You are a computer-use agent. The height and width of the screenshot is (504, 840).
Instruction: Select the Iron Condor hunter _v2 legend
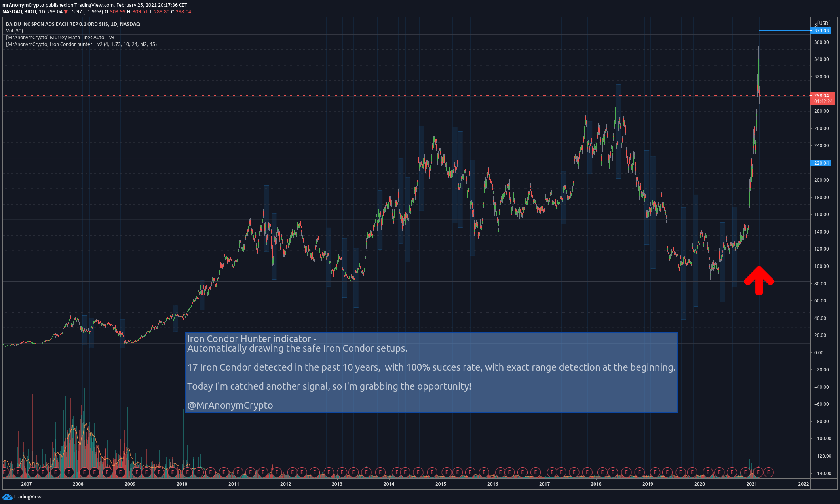coord(81,44)
